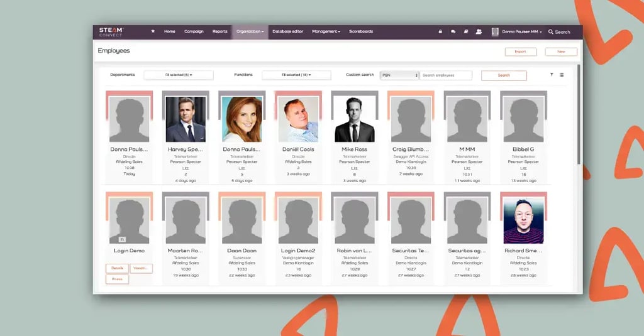Click the 'M MM' name
Viewport: 644px width, 336px height.
tap(467, 149)
